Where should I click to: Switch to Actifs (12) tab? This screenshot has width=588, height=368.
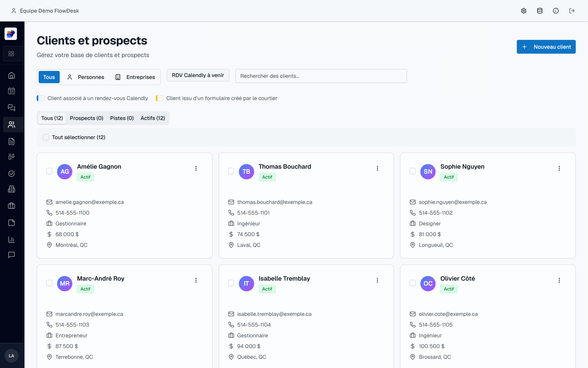pos(153,118)
